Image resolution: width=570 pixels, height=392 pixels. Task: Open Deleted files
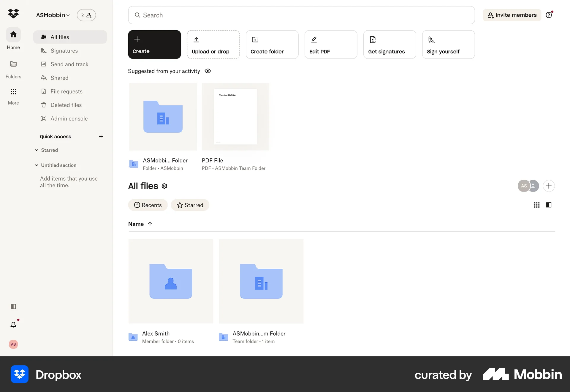[x=66, y=105]
